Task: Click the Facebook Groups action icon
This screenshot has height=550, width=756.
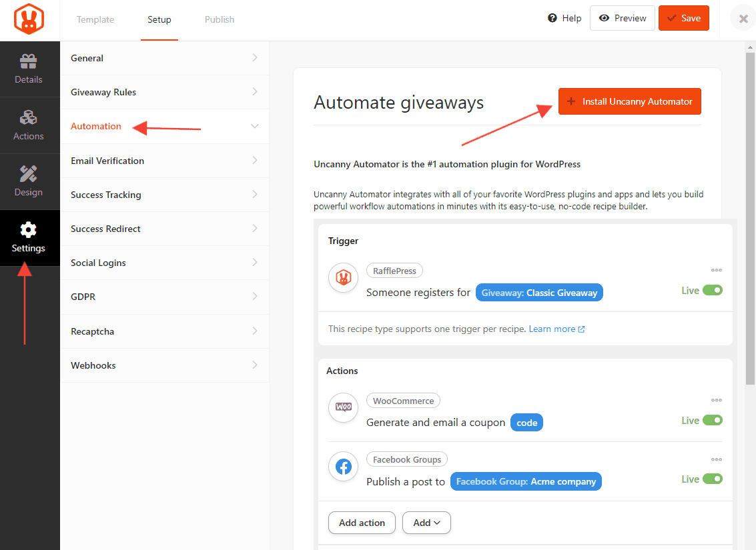Action: [343, 466]
